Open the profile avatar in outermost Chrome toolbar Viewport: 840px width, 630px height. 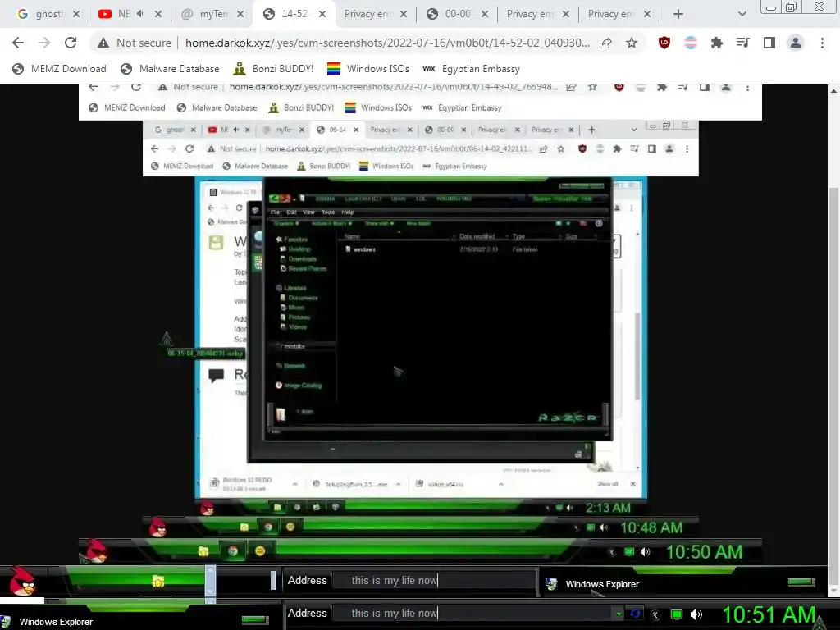tap(796, 43)
